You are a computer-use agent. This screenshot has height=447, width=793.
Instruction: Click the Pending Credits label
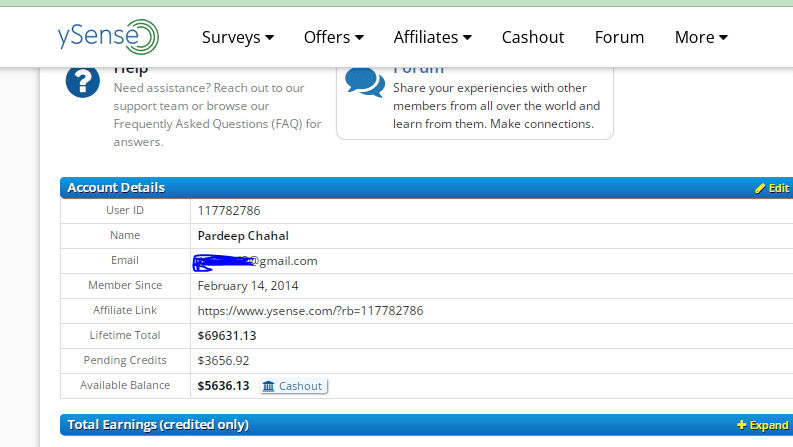[125, 360]
